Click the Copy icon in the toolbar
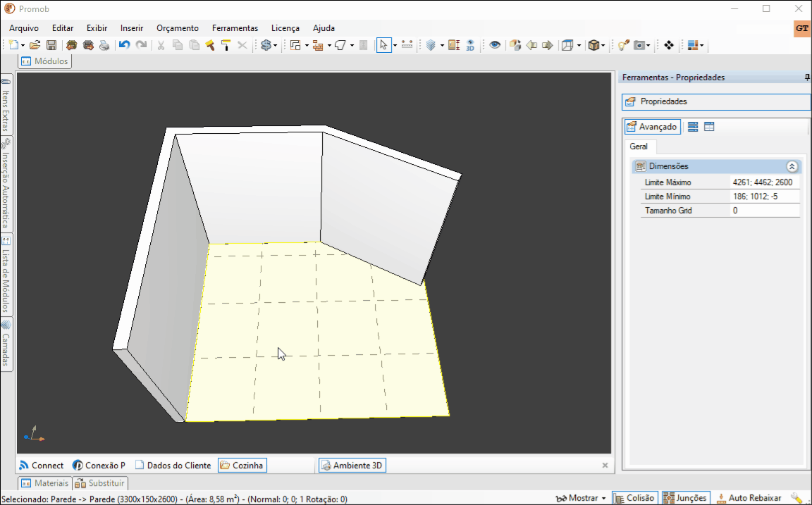 tap(178, 46)
